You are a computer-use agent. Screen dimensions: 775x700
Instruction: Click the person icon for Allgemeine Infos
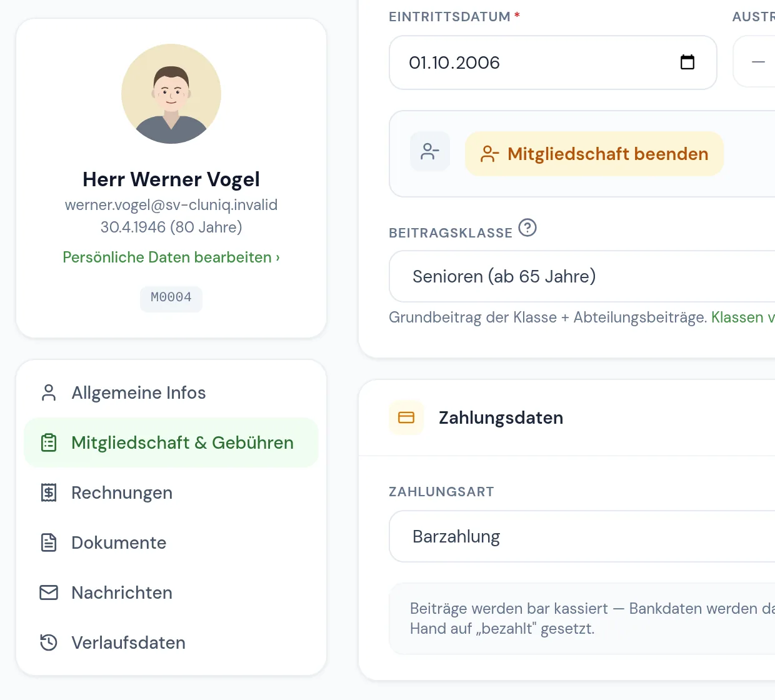[49, 392]
